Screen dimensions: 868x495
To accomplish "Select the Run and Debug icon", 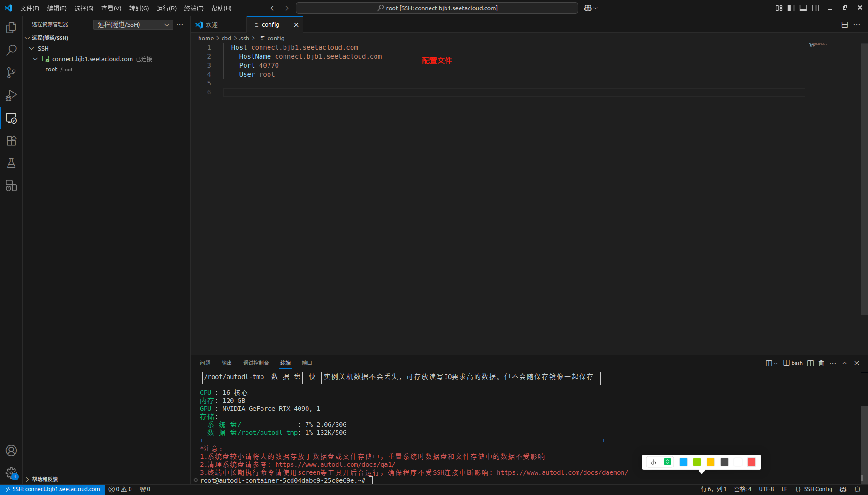I will (11, 95).
